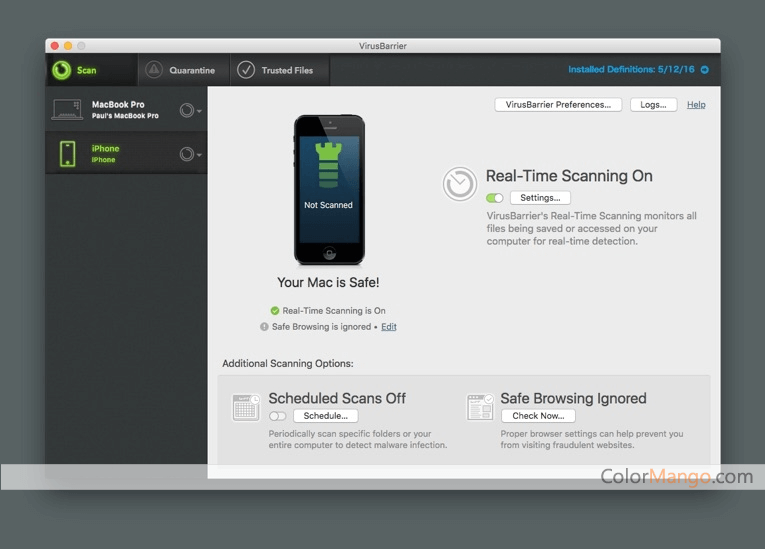Click the Help link
The height and width of the screenshot is (549, 765).
click(x=696, y=105)
